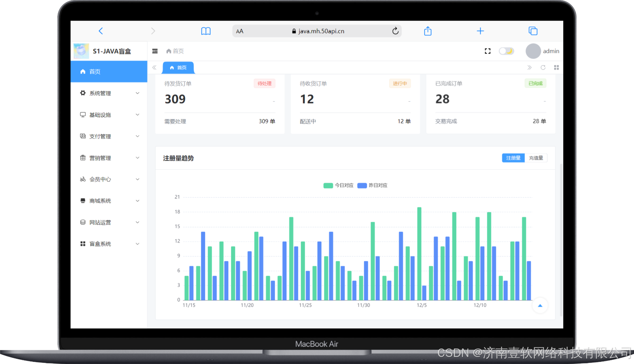Click the S1-JAVA盲盒 logo image
Screen dimensions: 634x364
(x=81, y=51)
